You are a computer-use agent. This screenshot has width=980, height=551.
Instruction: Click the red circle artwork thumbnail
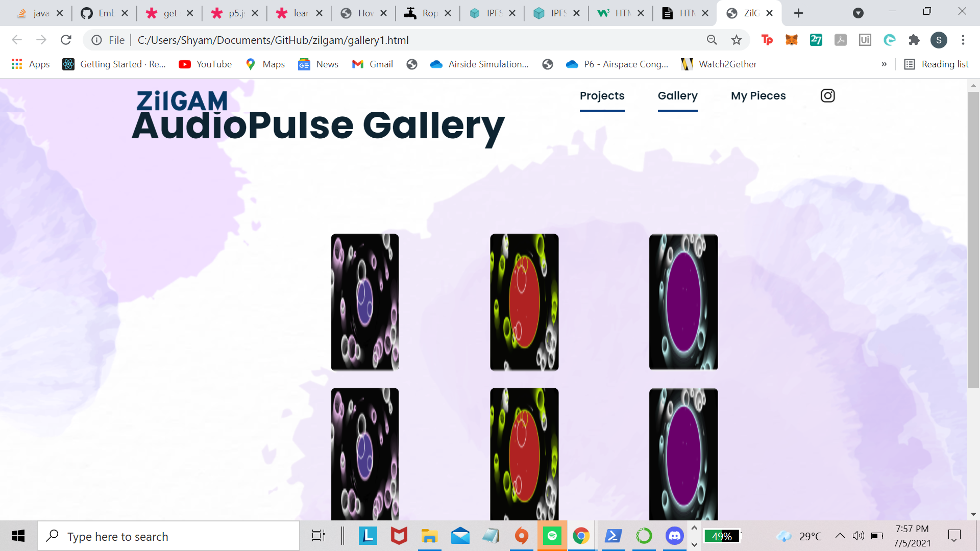click(x=524, y=302)
